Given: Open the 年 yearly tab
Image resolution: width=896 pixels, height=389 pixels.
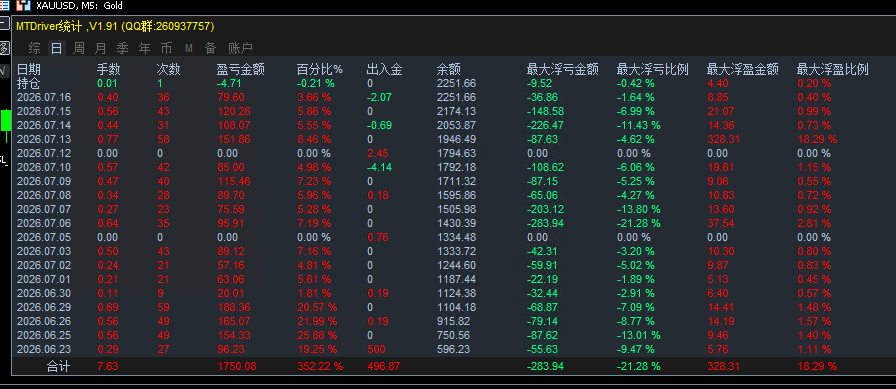Looking at the screenshot, I should click(x=145, y=49).
